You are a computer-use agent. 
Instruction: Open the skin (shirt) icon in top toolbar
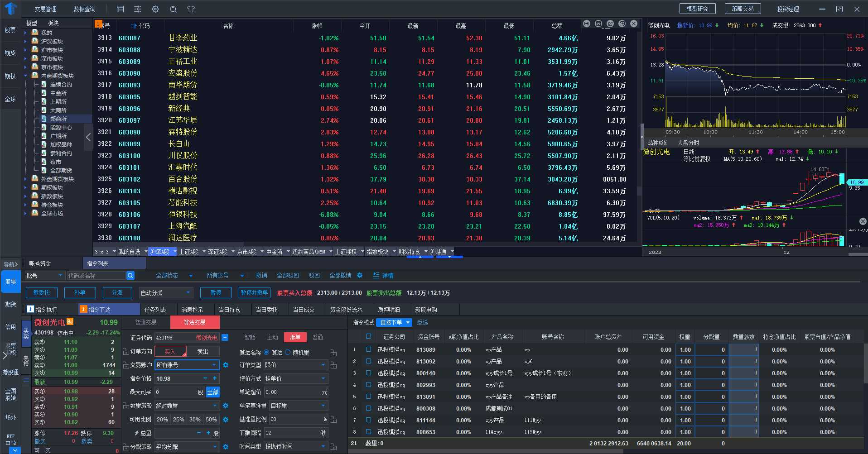191,9
